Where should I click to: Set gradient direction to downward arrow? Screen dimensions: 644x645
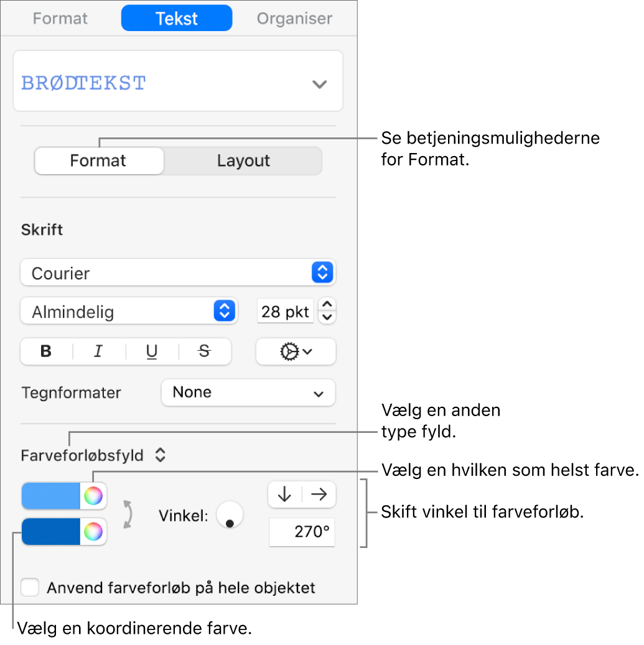click(x=285, y=494)
